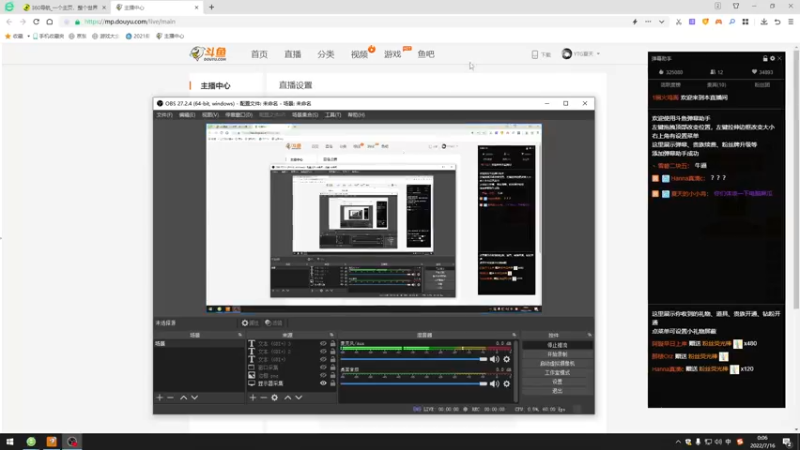The width and height of the screenshot is (800, 450).
Task: Add a new source in OBS sources panel
Action: pyautogui.click(x=253, y=397)
